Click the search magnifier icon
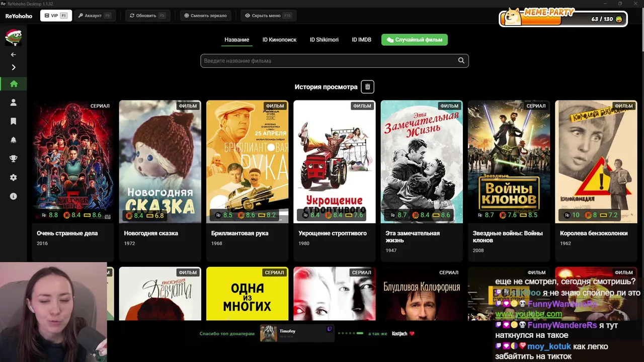The width and height of the screenshot is (644, 362). pyautogui.click(x=461, y=61)
